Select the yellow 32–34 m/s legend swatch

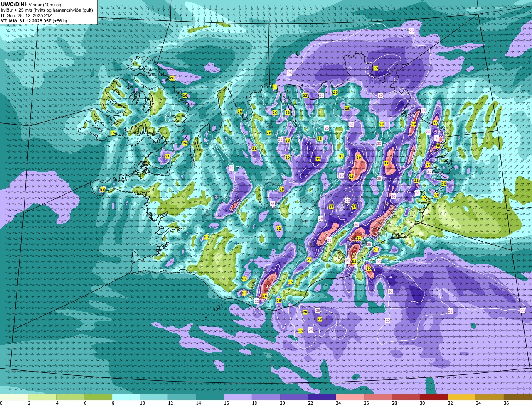(x=462, y=397)
